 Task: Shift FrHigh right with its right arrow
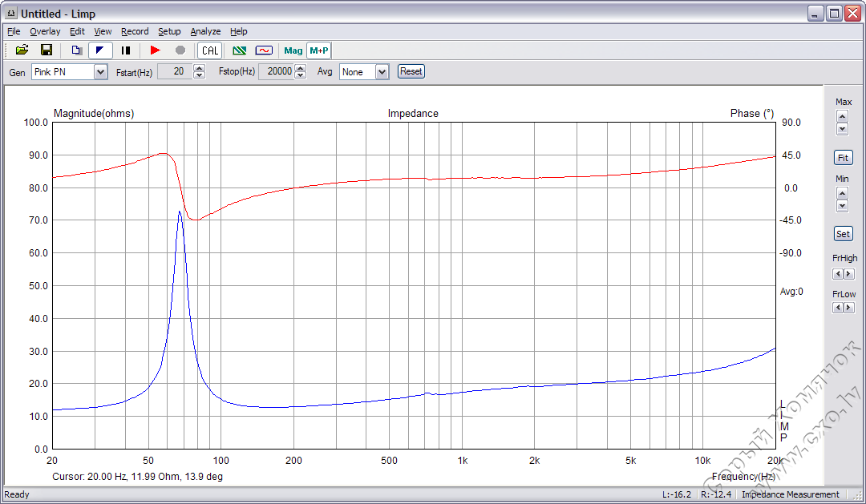[849, 274]
